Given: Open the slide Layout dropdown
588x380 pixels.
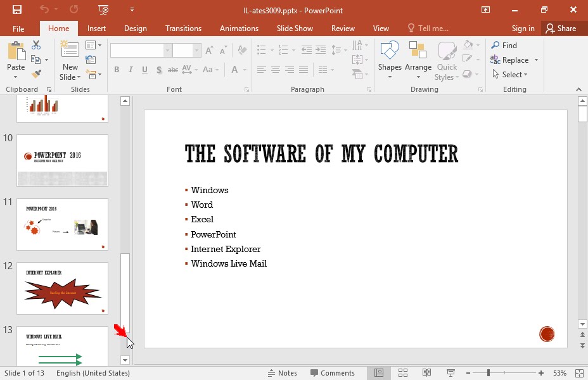Looking at the screenshot, I should 93,46.
